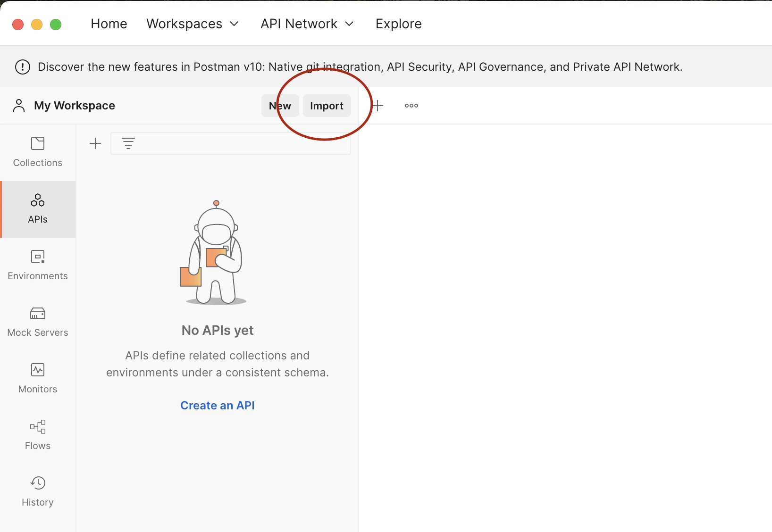
Task: Click the astronaut illustration
Action: point(214,252)
